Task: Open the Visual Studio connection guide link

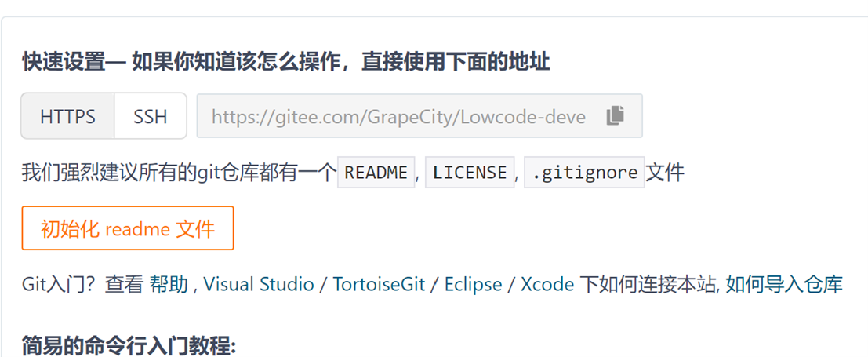Action: pyautogui.click(x=259, y=284)
